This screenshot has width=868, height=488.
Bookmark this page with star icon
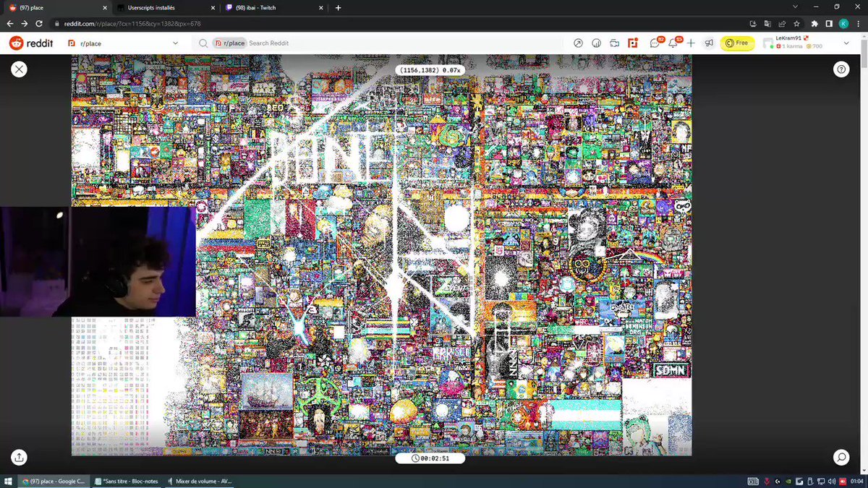click(796, 23)
